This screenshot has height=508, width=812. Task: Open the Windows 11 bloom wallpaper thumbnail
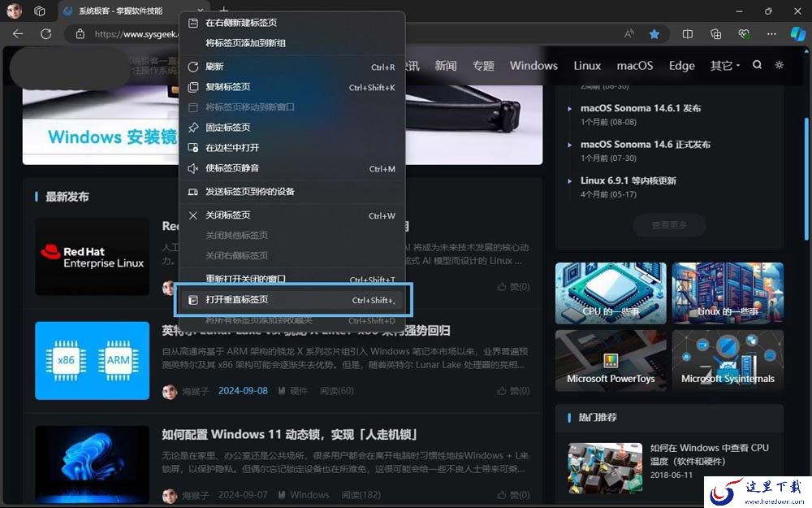coord(93,464)
